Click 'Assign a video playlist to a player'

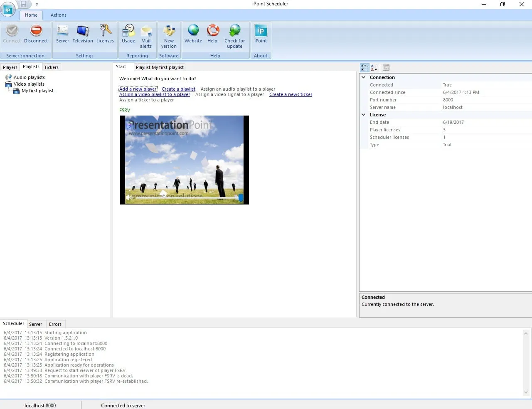pyautogui.click(x=155, y=94)
